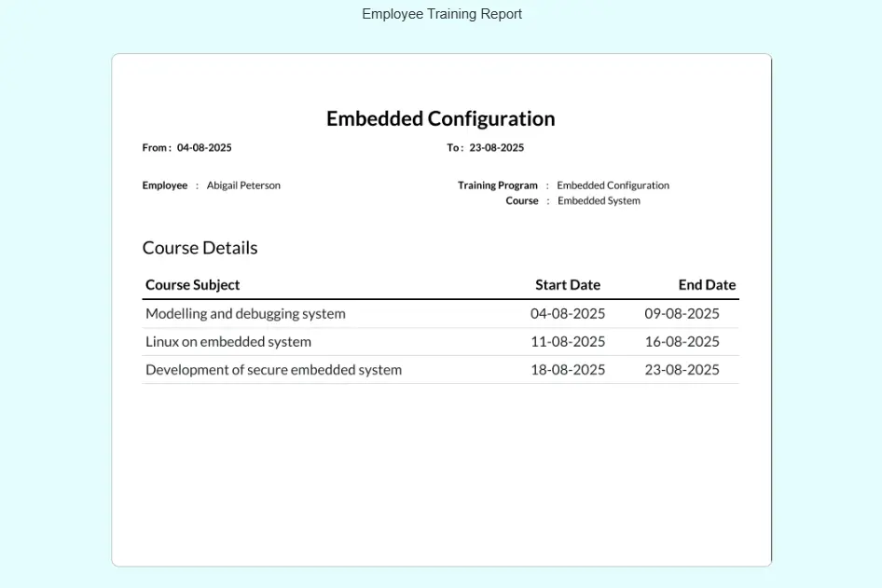Click employee name Abigail Peterson
This screenshot has height=588, width=882.
click(243, 185)
